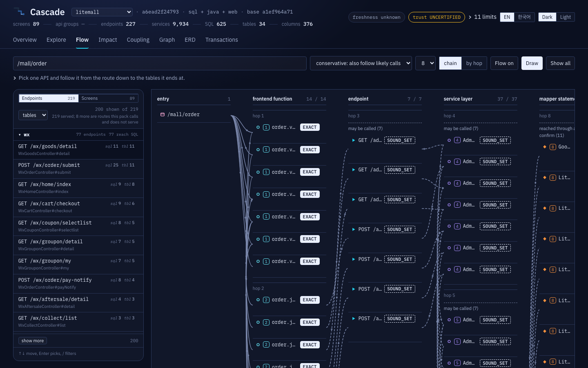Click the orange diamond on the first Lit… row

(x=545, y=177)
